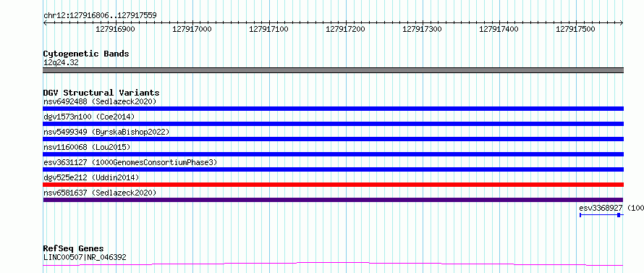Select the gray 12q24.32 cytoband bar
Screen dimensions: 644x273
click(x=333, y=70)
